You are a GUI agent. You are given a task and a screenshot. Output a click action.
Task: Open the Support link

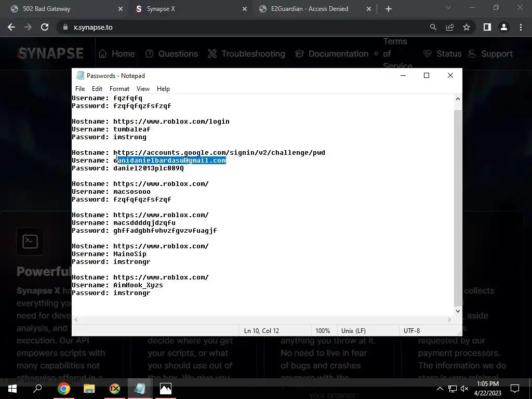tap(490, 54)
